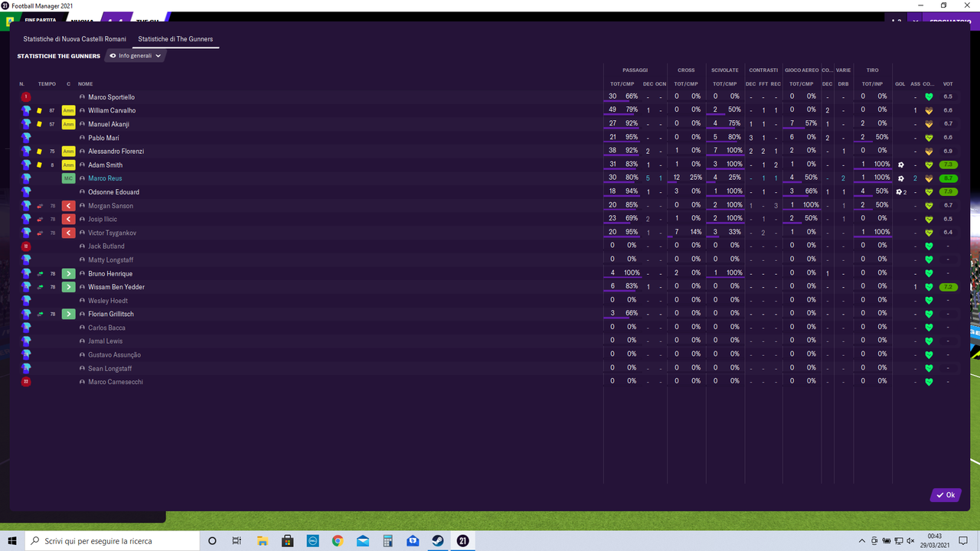980x551 pixels.
Task: Open Steam from the Windows taskbar
Action: click(x=437, y=541)
